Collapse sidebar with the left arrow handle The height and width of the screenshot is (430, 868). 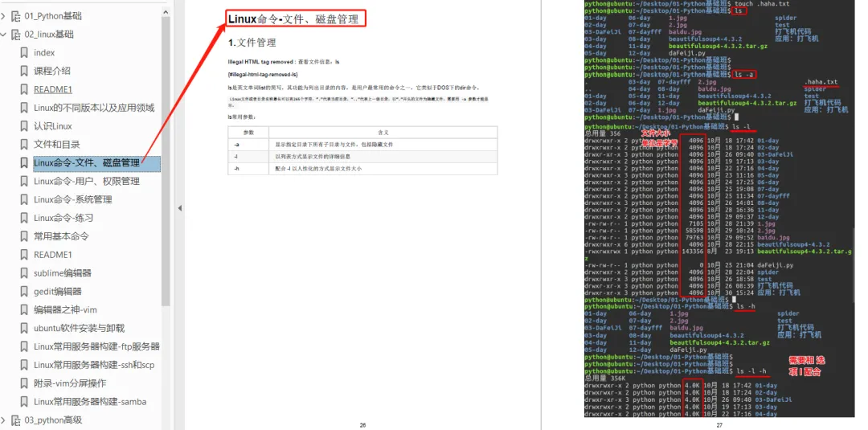coord(179,208)
